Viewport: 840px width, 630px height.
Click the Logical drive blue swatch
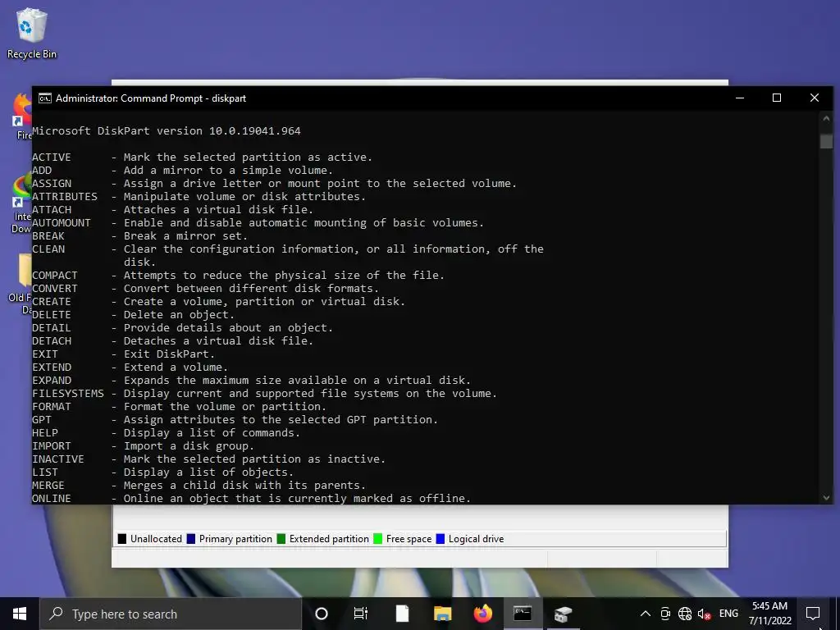[441, 539]
